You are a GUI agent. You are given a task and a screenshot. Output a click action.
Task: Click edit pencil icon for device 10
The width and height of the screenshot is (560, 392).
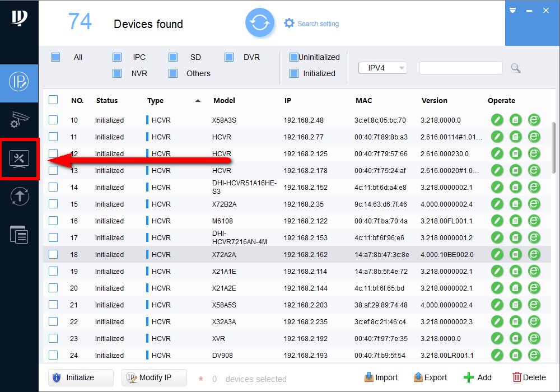(x=497, y=120)
